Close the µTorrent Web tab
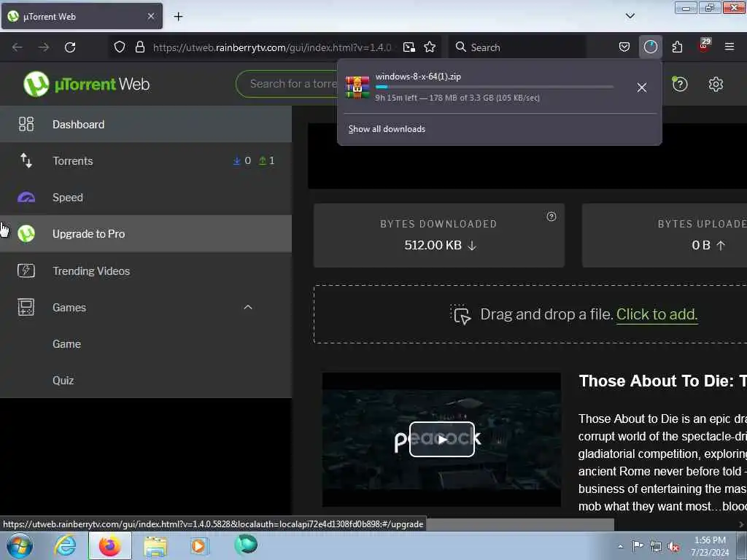Image resolution: width=747 pixels, height=560 pixels. click(151, 16)
